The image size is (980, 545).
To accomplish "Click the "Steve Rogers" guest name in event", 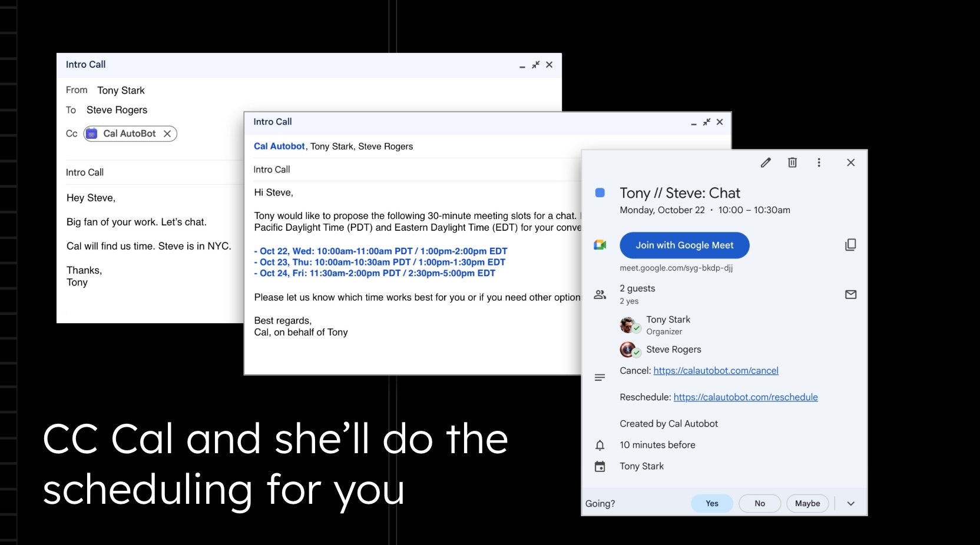I will coord(674,350).
